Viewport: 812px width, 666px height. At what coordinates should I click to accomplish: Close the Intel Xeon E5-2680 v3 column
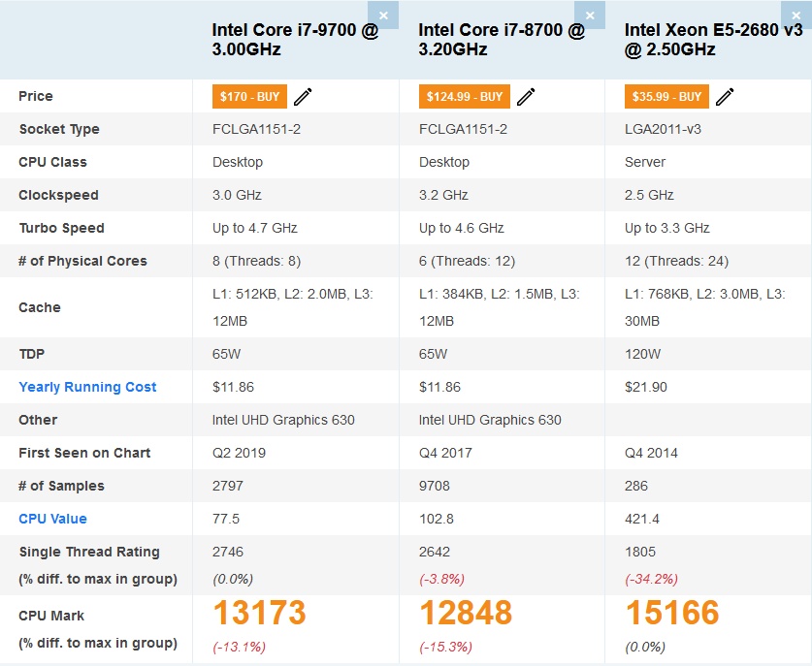(796, 15)
